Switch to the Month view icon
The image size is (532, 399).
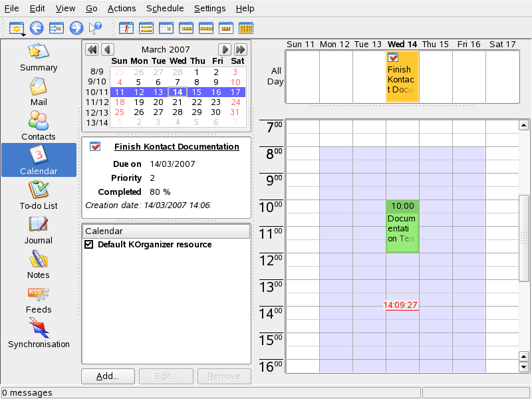pos(246,28)
